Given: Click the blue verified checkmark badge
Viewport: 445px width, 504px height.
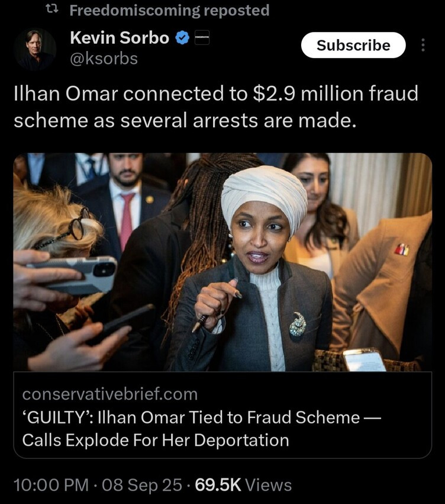Looking at the screenshot, I should (182, 38).
